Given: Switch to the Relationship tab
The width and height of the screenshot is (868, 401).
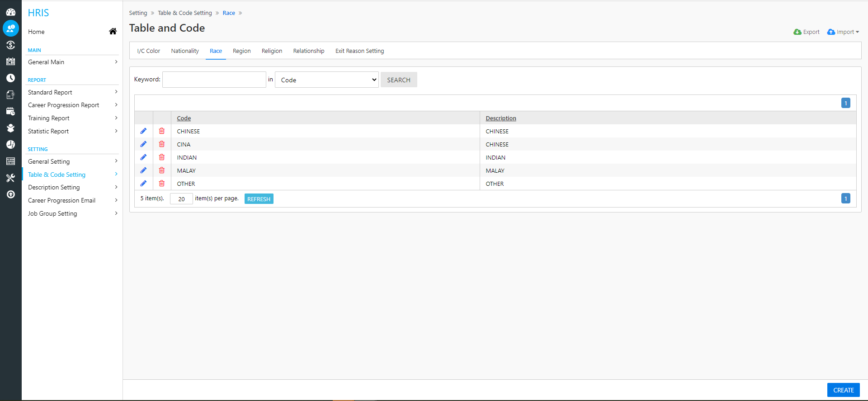Looking at the screenshot, I should (309, 51).
